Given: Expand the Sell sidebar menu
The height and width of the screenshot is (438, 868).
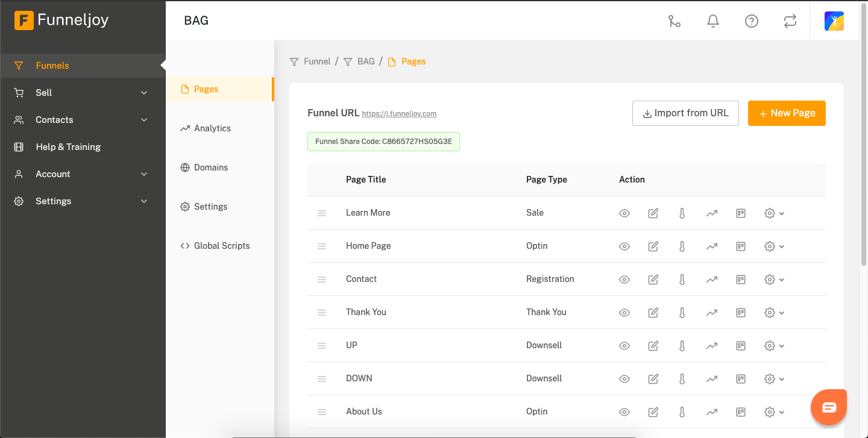Looking at the screenshot, I should (83, 93).
